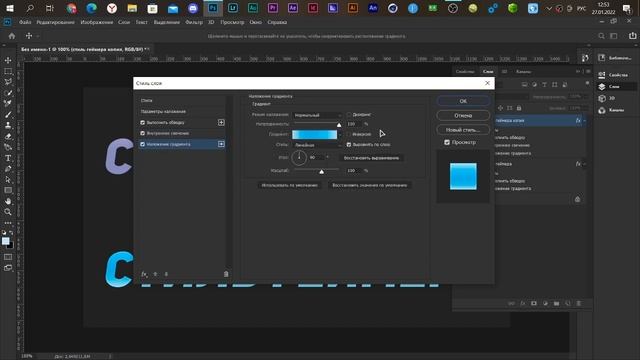
Task: Select the Clone Stamp tool
Action: click(8, 125)
